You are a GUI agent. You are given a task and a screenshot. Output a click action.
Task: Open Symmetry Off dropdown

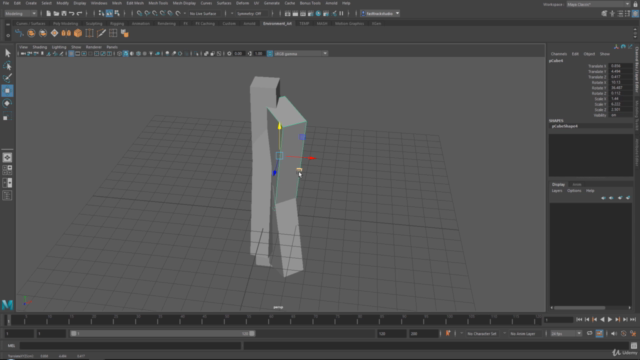point(253,13)
